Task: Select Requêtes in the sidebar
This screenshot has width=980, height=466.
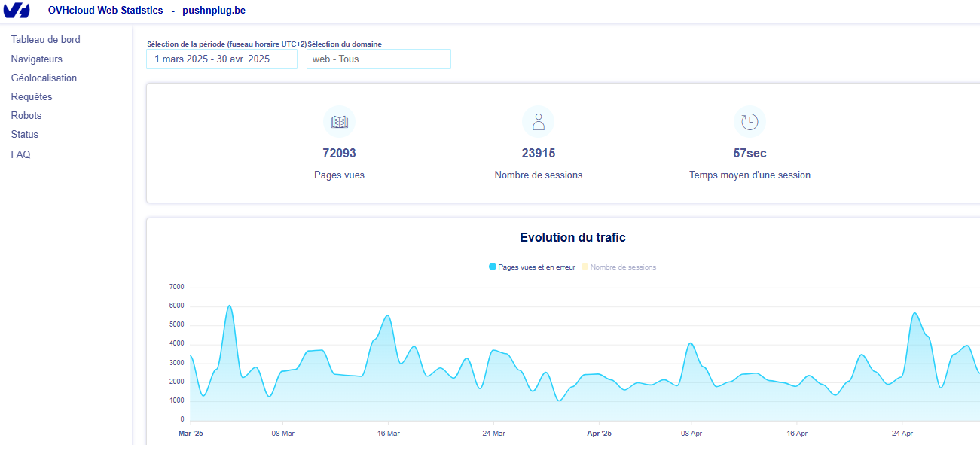Action: click(x=32, y=97)
